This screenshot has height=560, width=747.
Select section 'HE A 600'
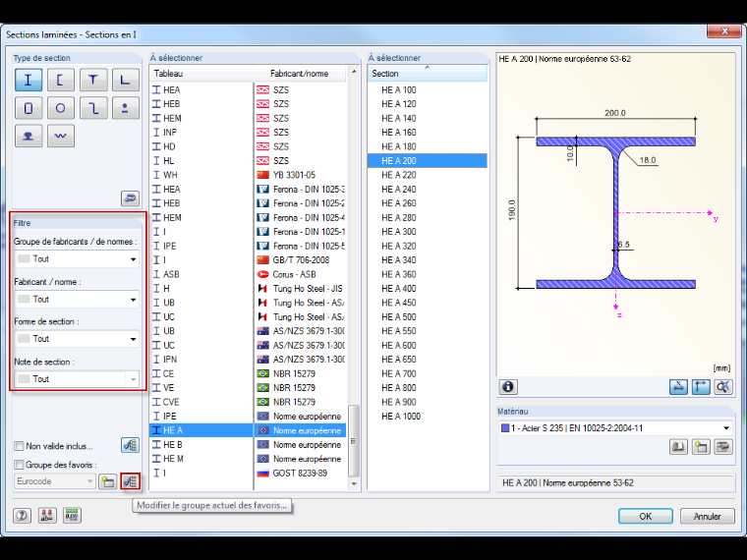(428, 345)
